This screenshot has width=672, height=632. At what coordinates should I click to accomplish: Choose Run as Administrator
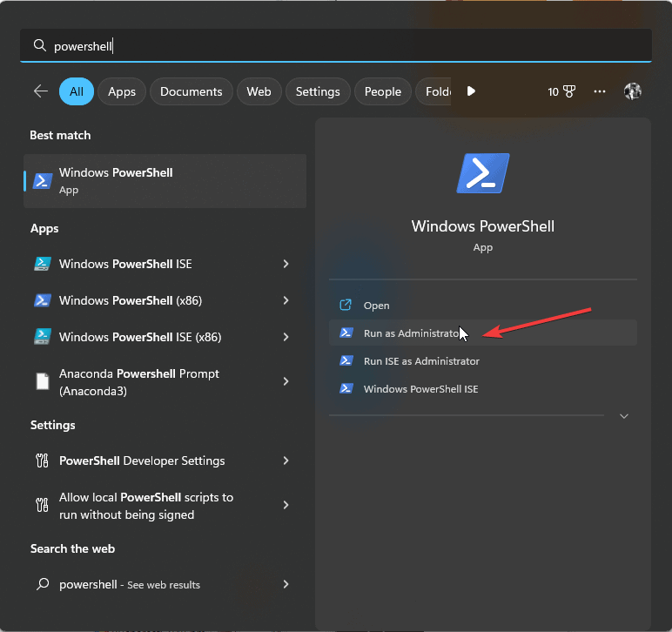(x=409, y=333)
